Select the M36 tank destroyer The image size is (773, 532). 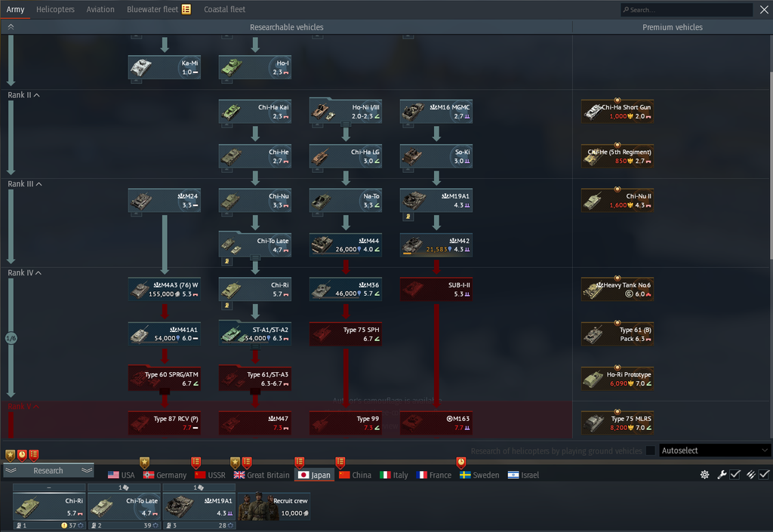tap(346, 290)
